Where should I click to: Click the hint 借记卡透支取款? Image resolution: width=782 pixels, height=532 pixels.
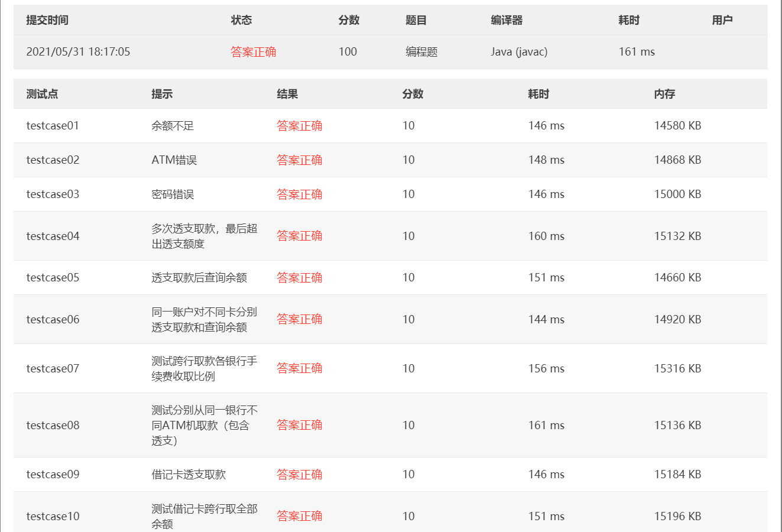pyautogui.click(x=189, y=475)
